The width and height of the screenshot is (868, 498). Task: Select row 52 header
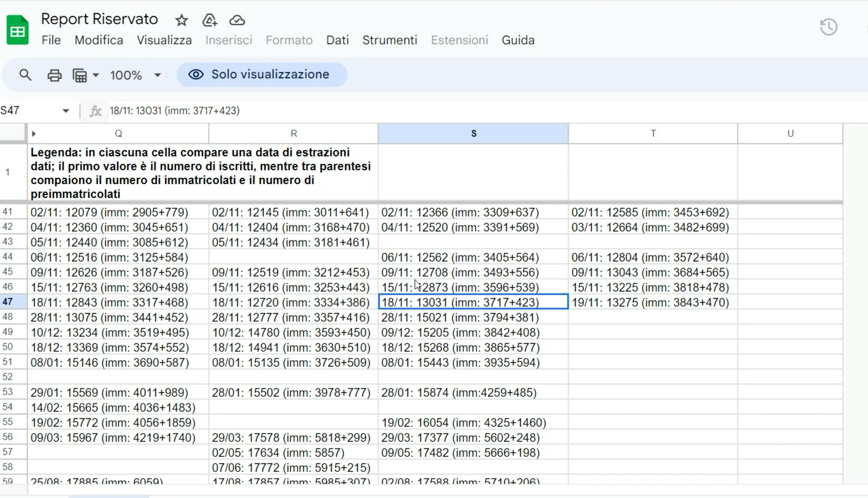tap(13, 377)
